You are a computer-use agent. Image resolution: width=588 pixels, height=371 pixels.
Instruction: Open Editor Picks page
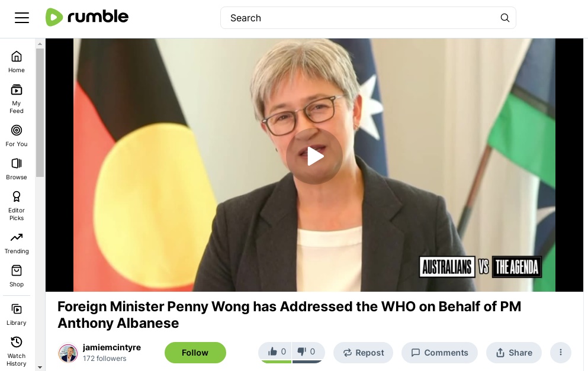(17, 206)
